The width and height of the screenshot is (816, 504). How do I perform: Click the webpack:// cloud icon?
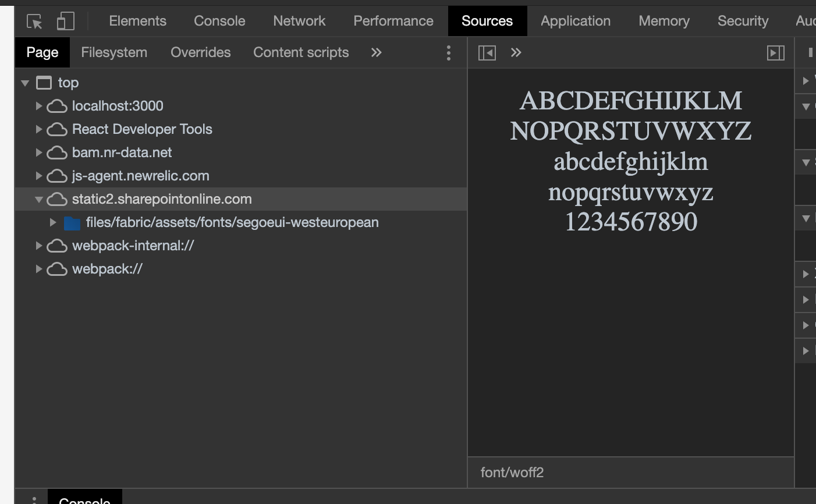tap(57, 269)
